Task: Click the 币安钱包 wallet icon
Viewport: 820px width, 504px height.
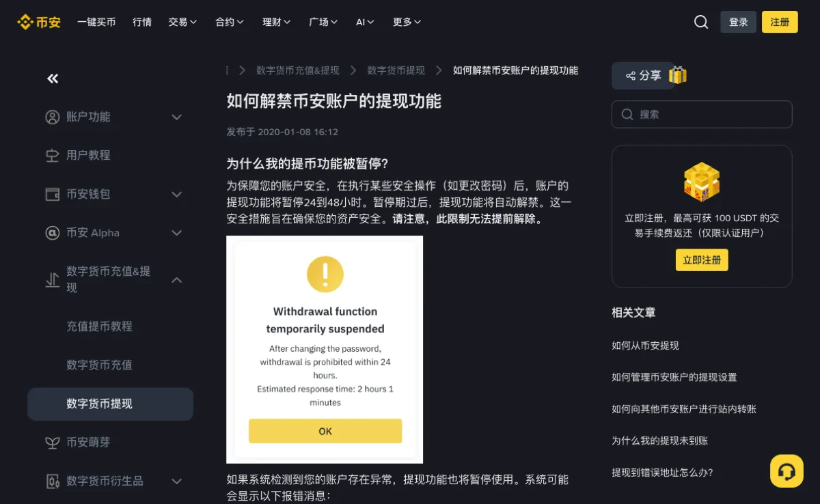Action: pos(53,194)
